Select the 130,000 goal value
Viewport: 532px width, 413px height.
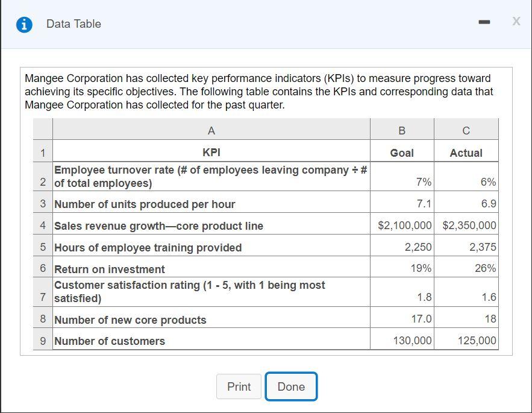click(x=402, y=341)
